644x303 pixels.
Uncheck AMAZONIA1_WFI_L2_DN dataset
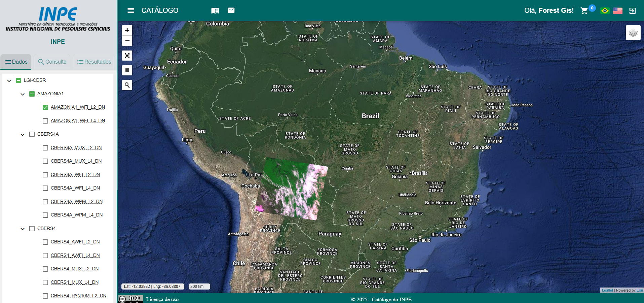tap(45, 107)
